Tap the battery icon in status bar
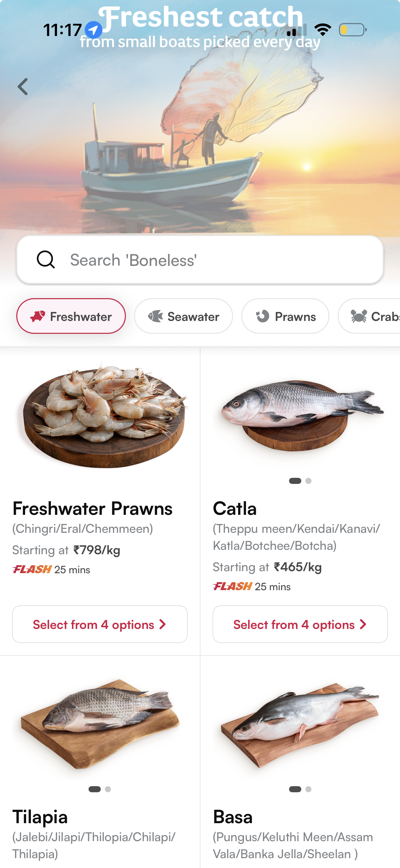Viewport: 400px width, 868px height. 353,30
